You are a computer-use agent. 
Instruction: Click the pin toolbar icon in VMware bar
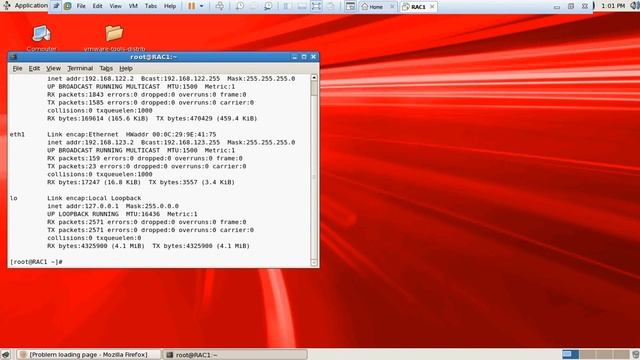(56, 6)
